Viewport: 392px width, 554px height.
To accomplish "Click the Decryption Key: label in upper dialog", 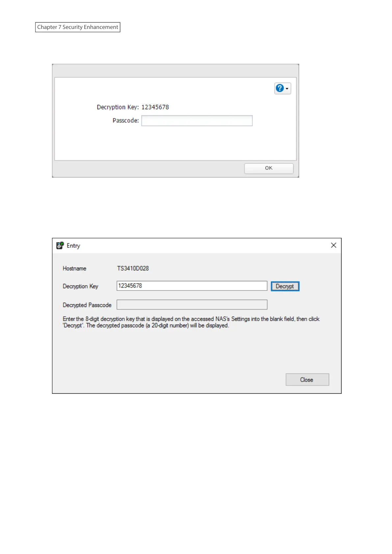I will point(118,107).
